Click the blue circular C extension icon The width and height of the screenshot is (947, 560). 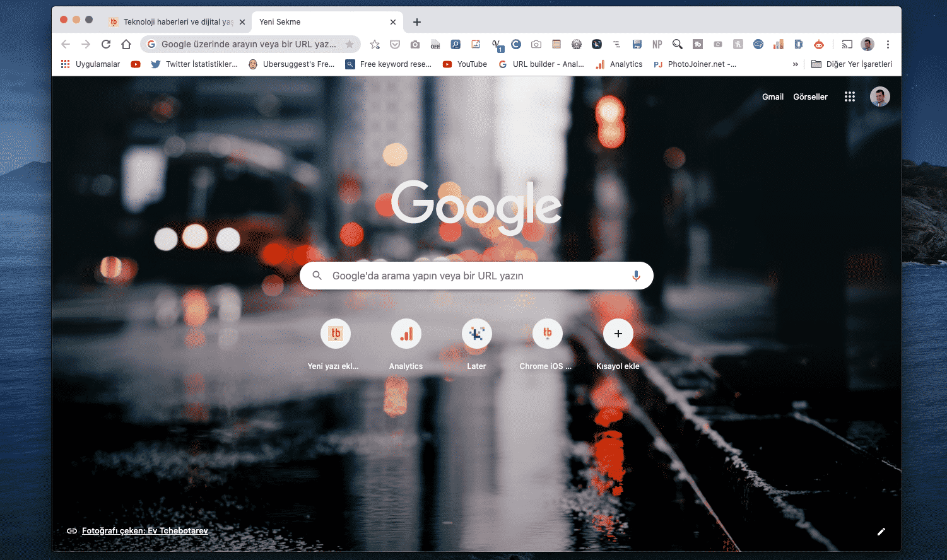[516, 44]
